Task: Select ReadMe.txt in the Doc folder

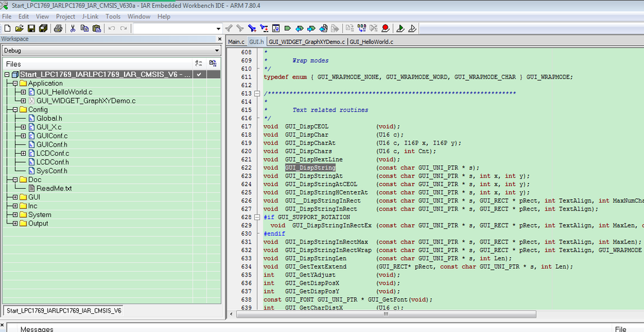Action: coord(54,188)
